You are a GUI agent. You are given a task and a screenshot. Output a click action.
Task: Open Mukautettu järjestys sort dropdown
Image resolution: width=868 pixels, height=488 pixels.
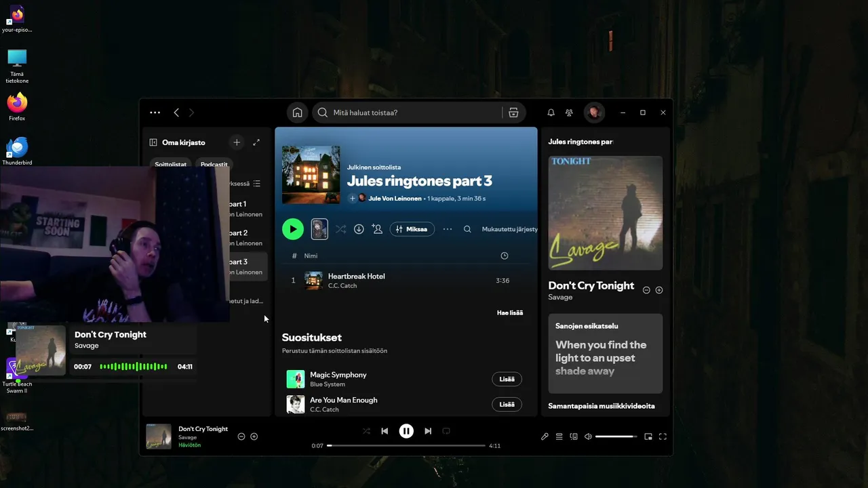point(509,229)
